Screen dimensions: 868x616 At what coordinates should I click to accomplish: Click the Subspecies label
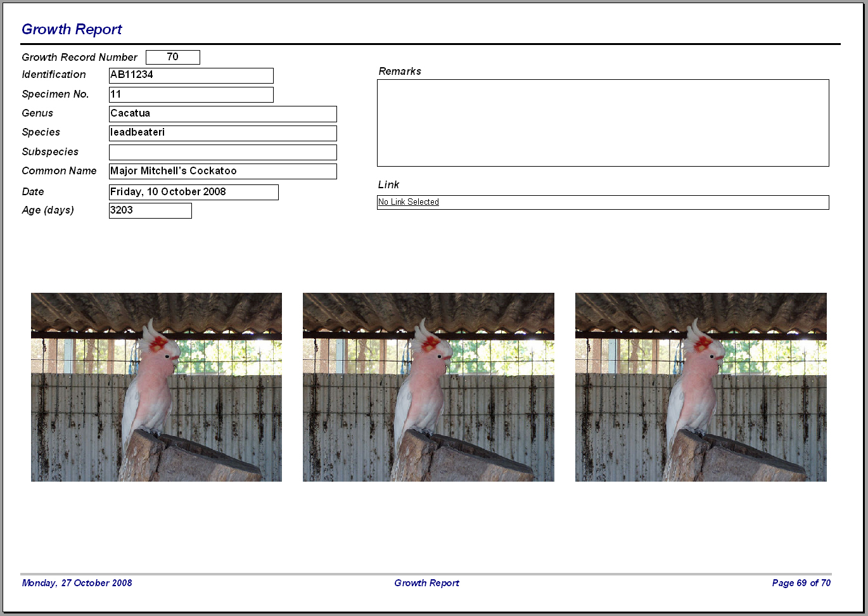tap(50, 152)
